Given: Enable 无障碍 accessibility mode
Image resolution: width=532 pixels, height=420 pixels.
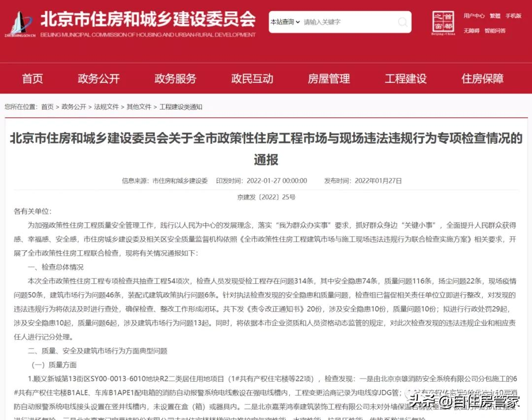Looking at the screenshot, I should pyautogui.click(x=471, y=31).
